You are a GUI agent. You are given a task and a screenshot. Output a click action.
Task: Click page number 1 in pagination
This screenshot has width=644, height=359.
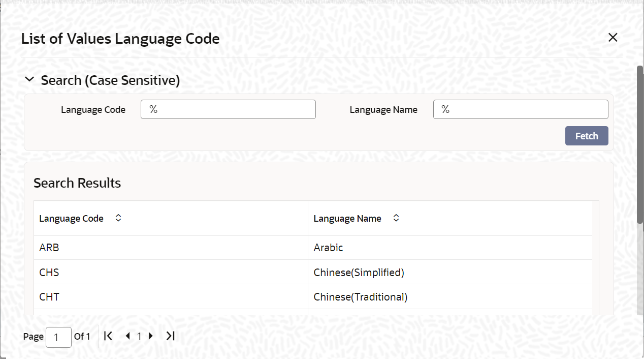click(x=139, y=336)
